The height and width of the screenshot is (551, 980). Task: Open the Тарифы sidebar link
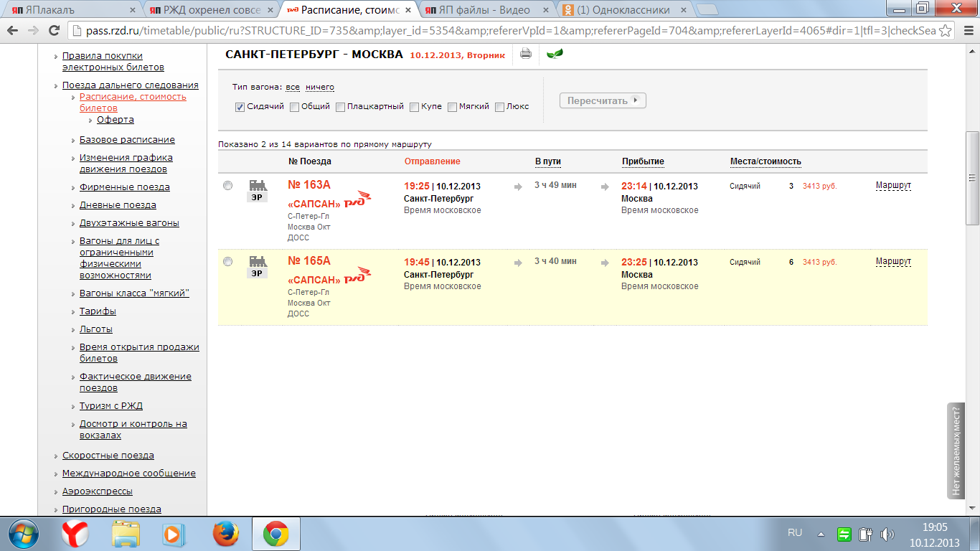coord(98,311)
